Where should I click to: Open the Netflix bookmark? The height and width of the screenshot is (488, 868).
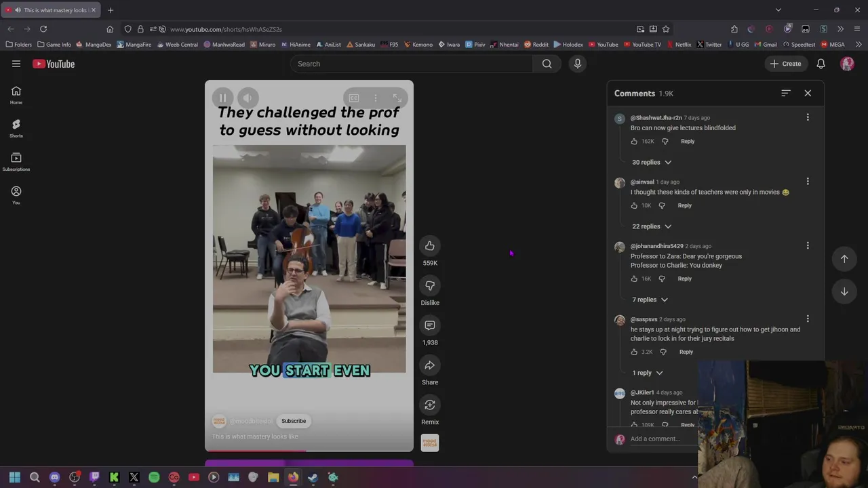679,45
